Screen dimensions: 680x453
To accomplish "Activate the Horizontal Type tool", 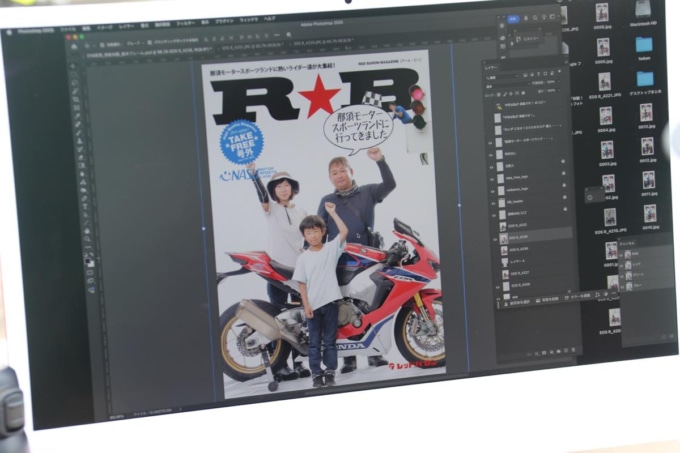I will click(84, 208).
